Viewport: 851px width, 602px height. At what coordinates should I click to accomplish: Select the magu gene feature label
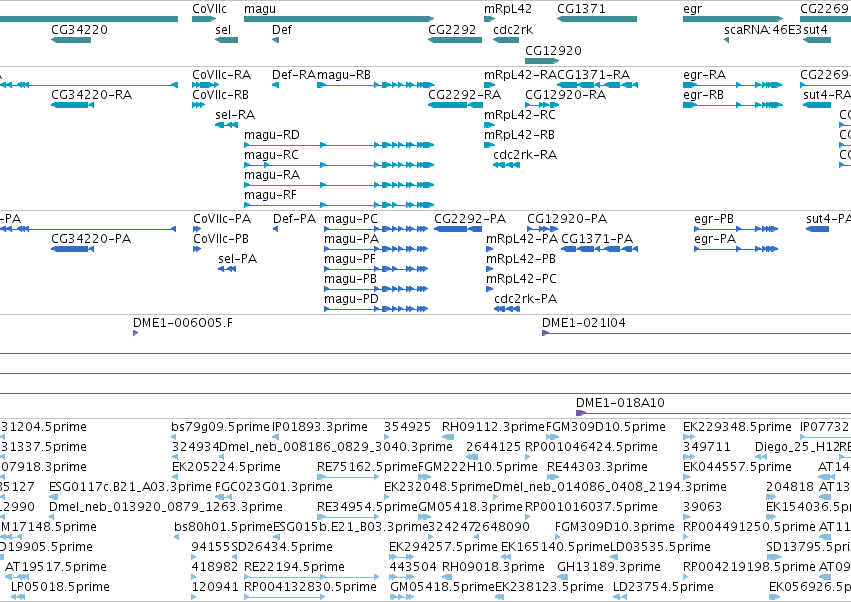click(260, 9)
